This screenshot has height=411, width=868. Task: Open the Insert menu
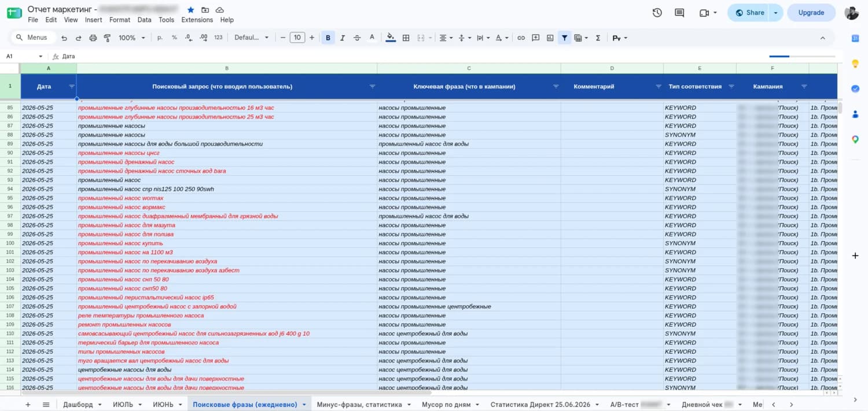[93, 20]
